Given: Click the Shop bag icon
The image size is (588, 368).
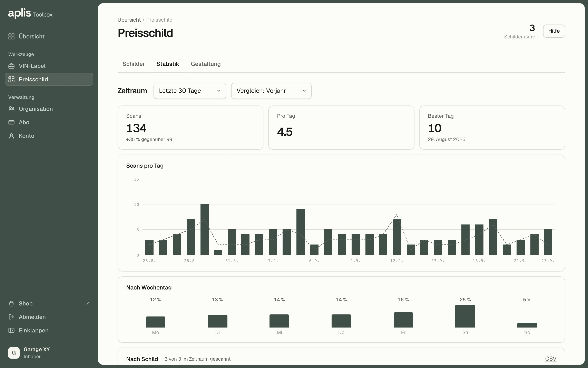Looking at the screenshot, I should click(x=11, y=304).
